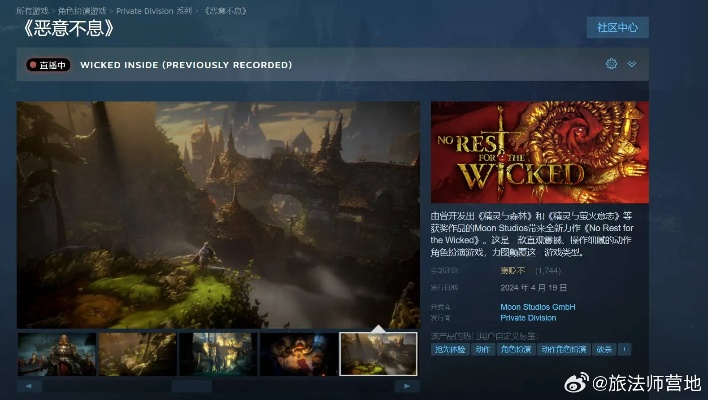
Task: Open the broadcast settings gear icon
Action: coord(611,64)
